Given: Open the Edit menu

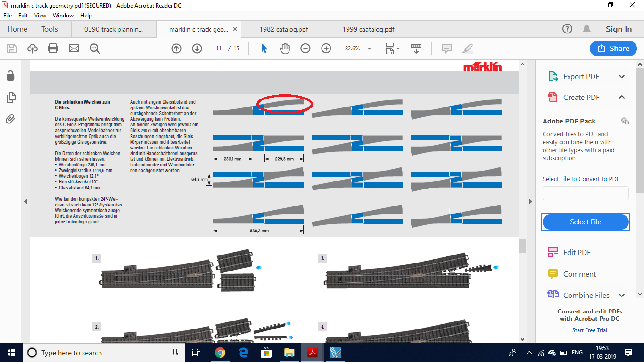Looking at the screenshot, I should tap(23, 16).
